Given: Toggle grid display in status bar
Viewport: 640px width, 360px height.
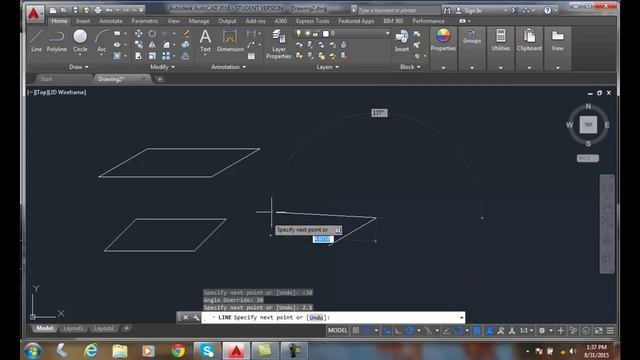Looking at the screenshot, I should [x=356, y=331].
